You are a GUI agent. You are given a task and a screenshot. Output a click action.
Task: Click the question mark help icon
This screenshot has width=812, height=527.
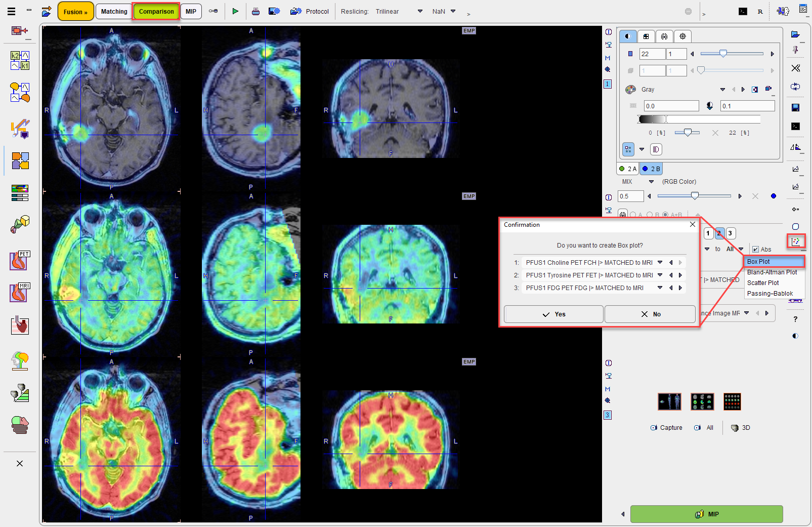point(795,319)
